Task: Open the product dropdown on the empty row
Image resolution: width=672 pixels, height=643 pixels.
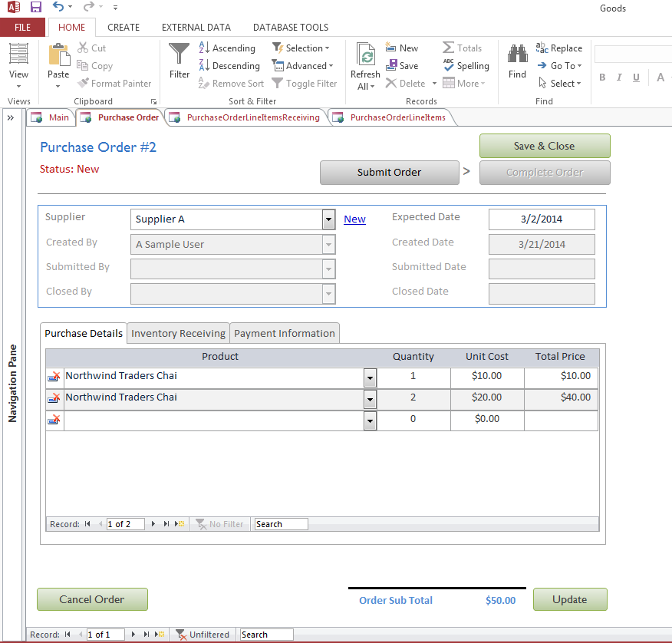Action: point(370,420)
